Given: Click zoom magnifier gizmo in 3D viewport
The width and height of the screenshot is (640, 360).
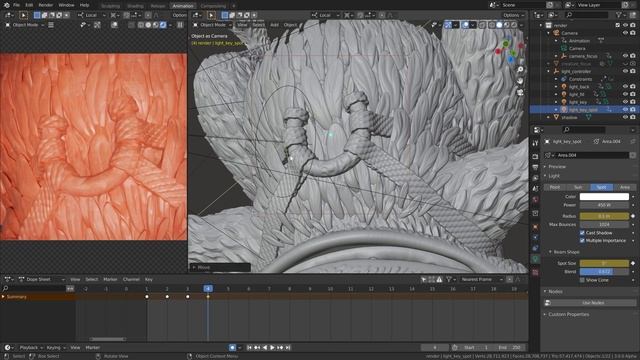Looking at the screenshot, I should (x=520, y=70).
